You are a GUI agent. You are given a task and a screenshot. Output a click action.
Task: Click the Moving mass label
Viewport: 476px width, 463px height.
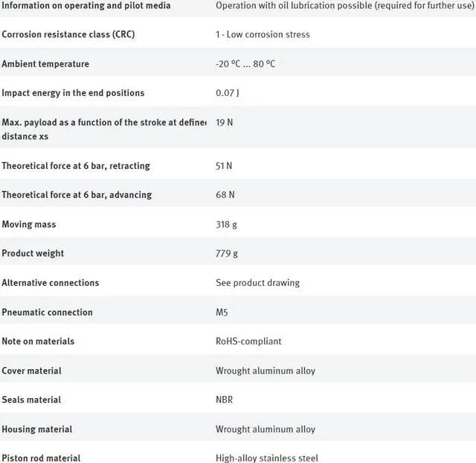click(29, 225)
